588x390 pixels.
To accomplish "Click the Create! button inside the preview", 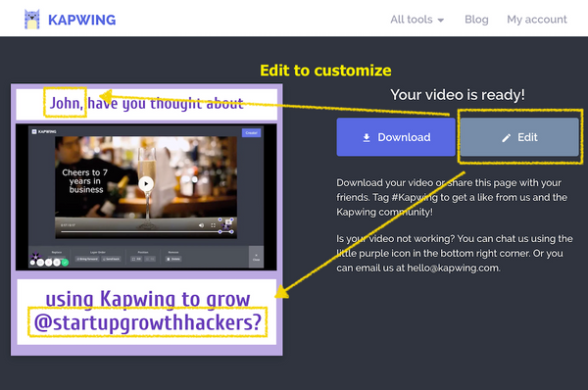I will click(251, 132).
